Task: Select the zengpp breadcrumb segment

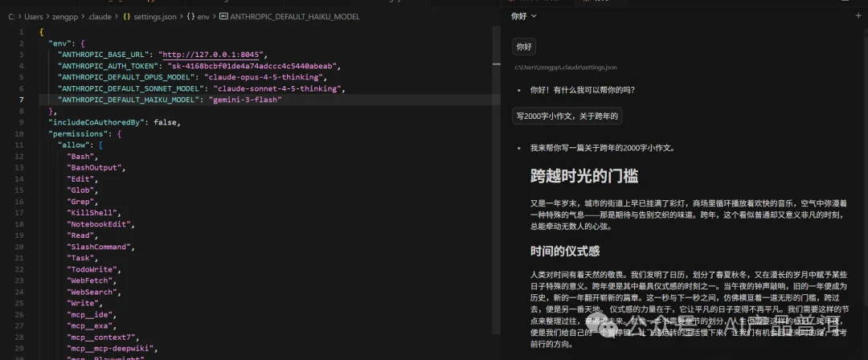Action: pyautogui.click(x=65, y=17)
